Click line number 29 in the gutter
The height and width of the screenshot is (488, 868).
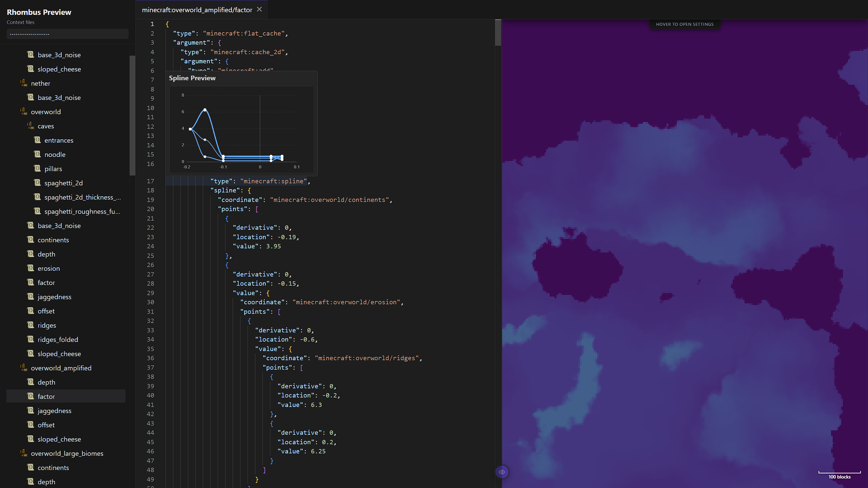[x=151, y=293]
